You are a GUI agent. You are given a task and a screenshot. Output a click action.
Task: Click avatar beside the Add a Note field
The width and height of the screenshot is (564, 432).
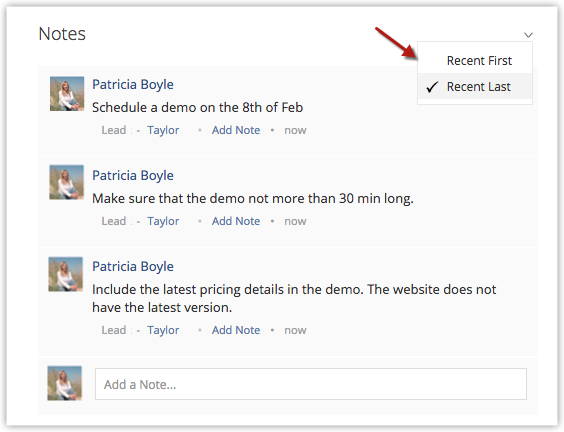tap(65, 383)
